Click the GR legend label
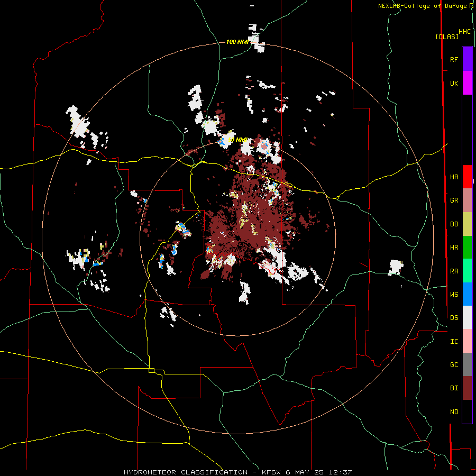476x476 pixels. click(454, 200)
